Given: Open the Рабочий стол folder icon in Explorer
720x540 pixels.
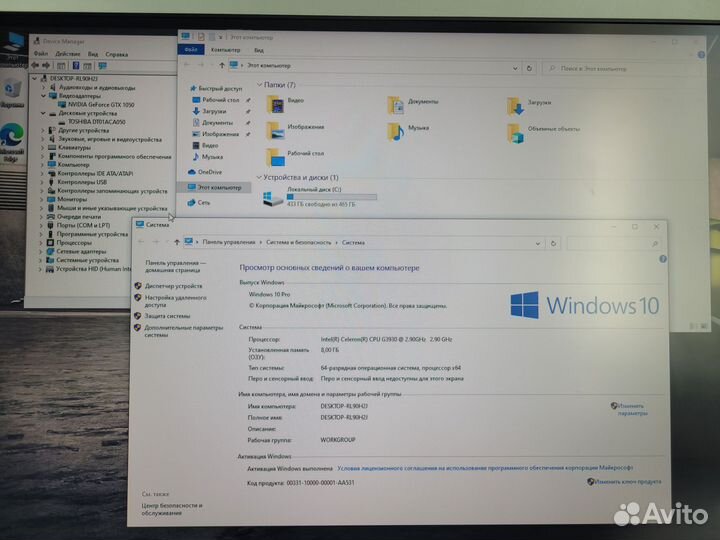Looking at the screenshot, I should tap(276, 158).
